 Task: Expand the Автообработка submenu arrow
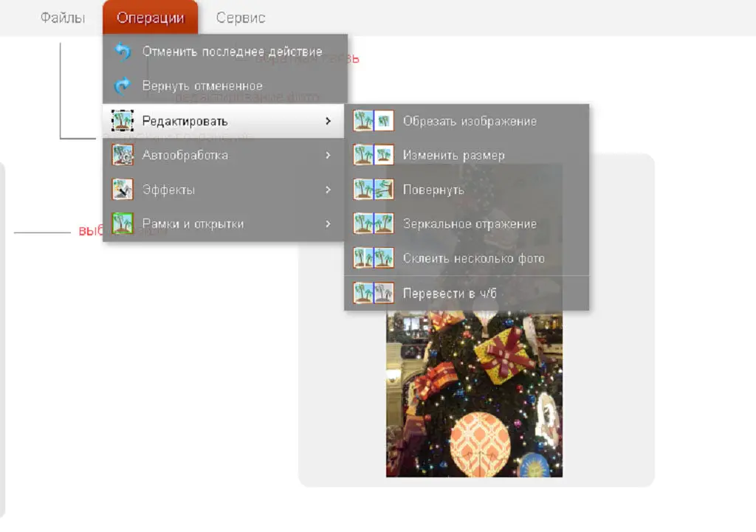(x=328, y=155)
